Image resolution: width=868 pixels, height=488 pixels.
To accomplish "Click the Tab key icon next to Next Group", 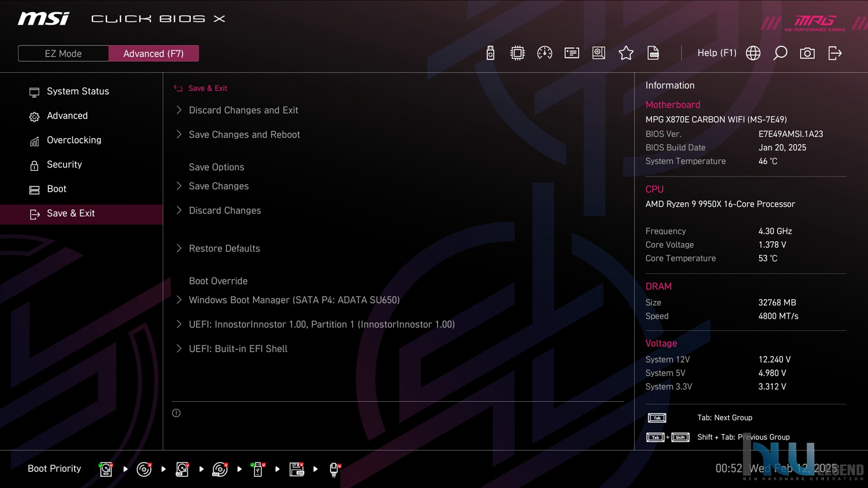I will (657, 418).
